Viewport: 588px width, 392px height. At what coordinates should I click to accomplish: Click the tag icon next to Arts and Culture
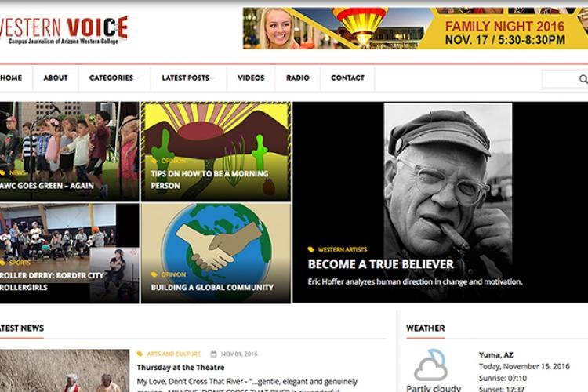click(140, 354)
